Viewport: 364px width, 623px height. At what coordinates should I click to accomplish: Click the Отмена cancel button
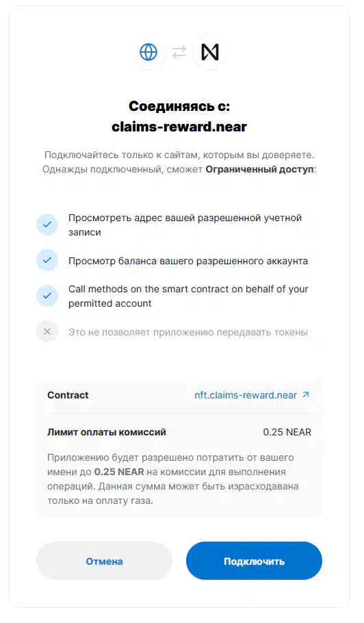point(105,561)
